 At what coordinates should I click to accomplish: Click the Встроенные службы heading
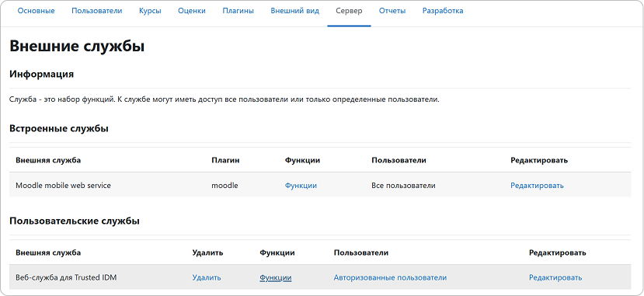coord(59,128)
